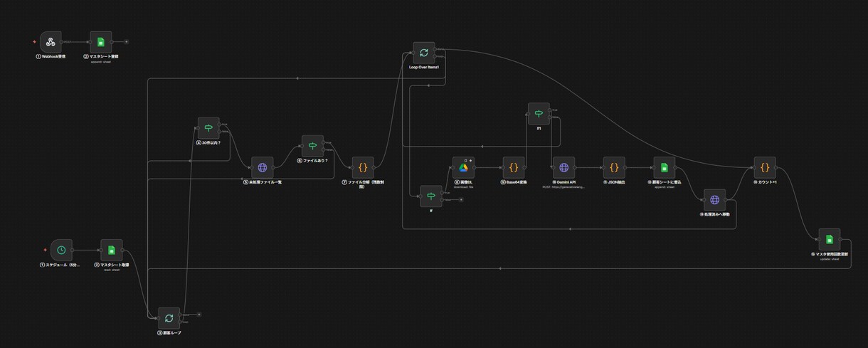Open the ⑭ カウント+1 code node

coord(765,168)
